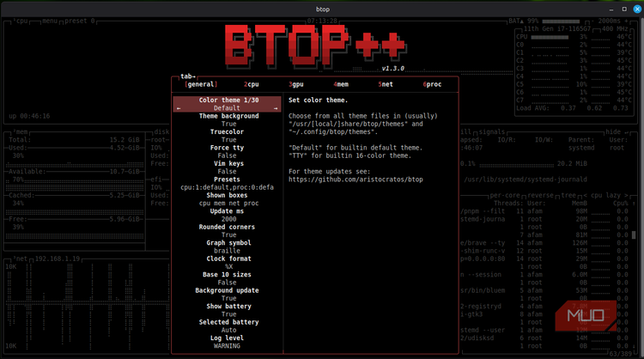644x359 pixels.
Task: Minimize the btop window
Action: point(611,9)
